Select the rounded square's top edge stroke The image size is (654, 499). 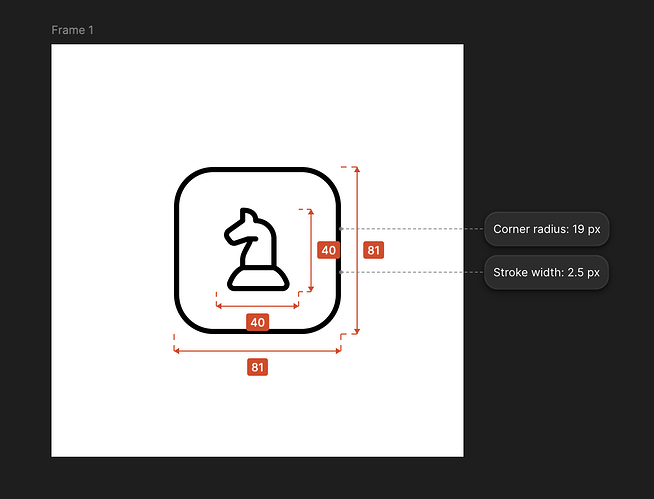click(257, 169)
